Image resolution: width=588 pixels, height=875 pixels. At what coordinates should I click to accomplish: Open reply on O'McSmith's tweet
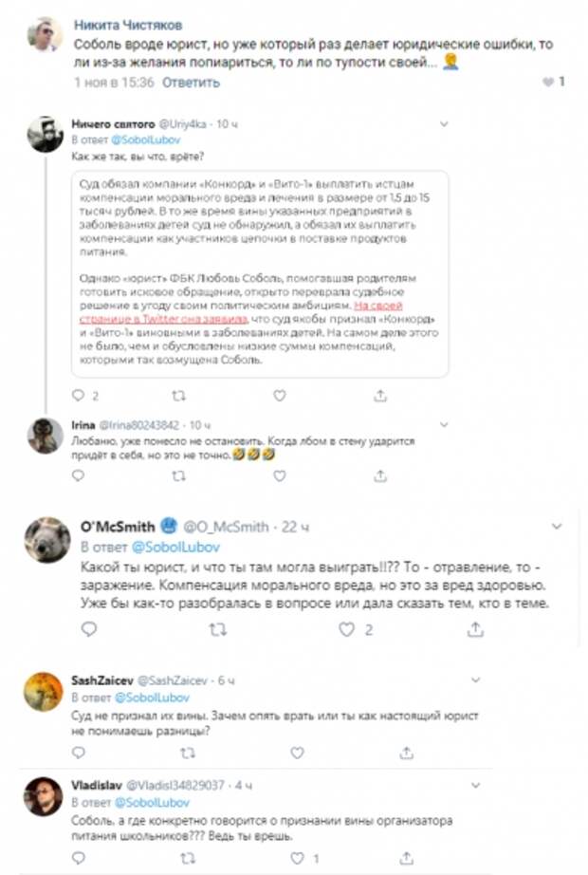89,628
